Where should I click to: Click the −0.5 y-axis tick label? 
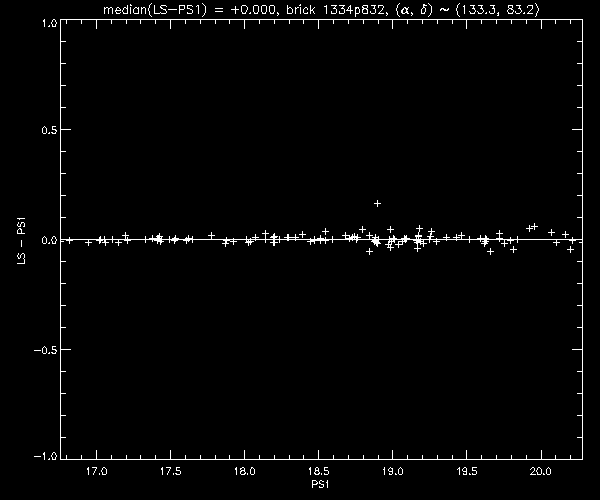(x=46, y=350)
